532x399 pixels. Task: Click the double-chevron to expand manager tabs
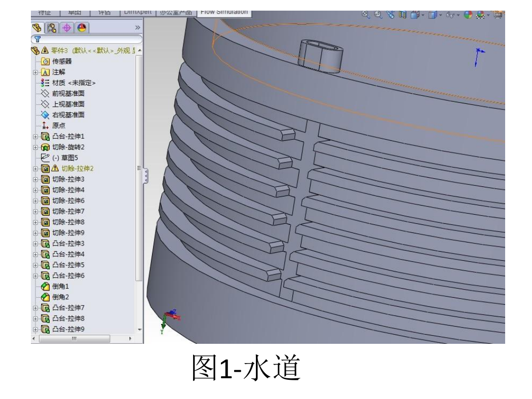point(137,27)
